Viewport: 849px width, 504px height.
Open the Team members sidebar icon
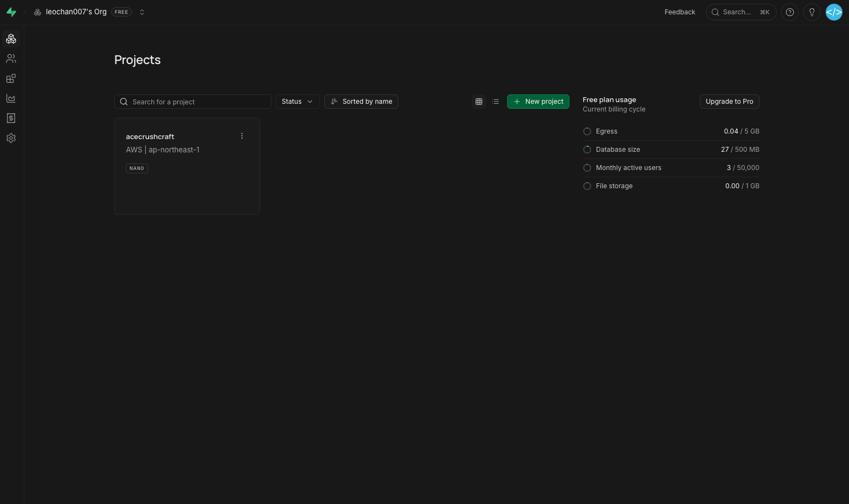point(11,59)
